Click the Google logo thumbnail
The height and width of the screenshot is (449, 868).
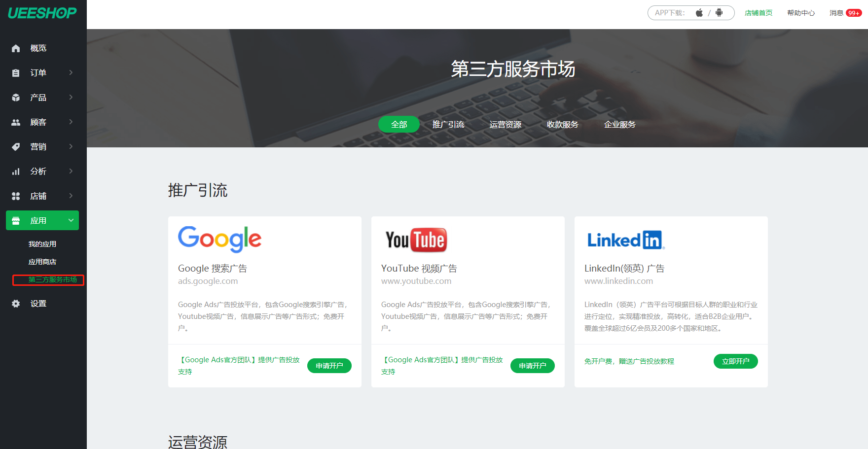219,239
